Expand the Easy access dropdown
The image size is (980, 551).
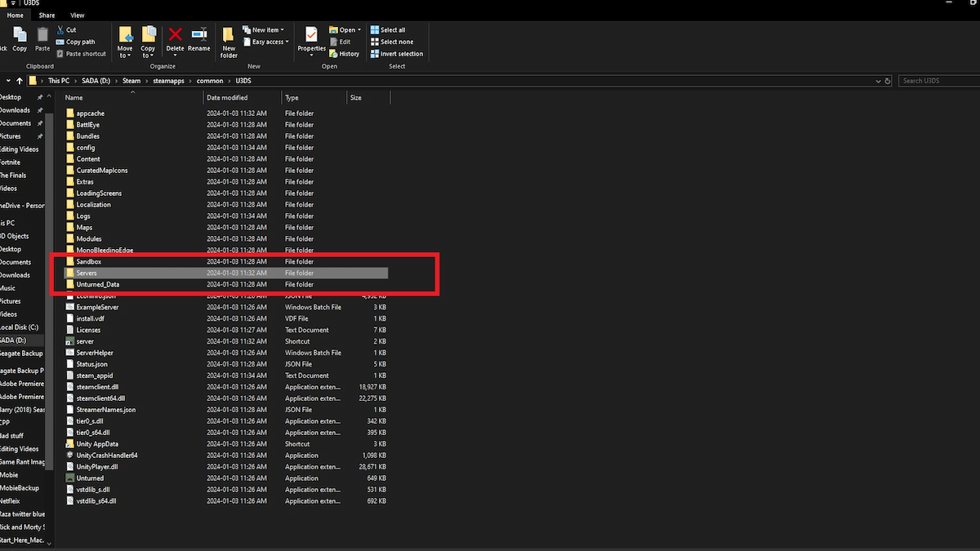pyautogui.click(x=266, y=42)
